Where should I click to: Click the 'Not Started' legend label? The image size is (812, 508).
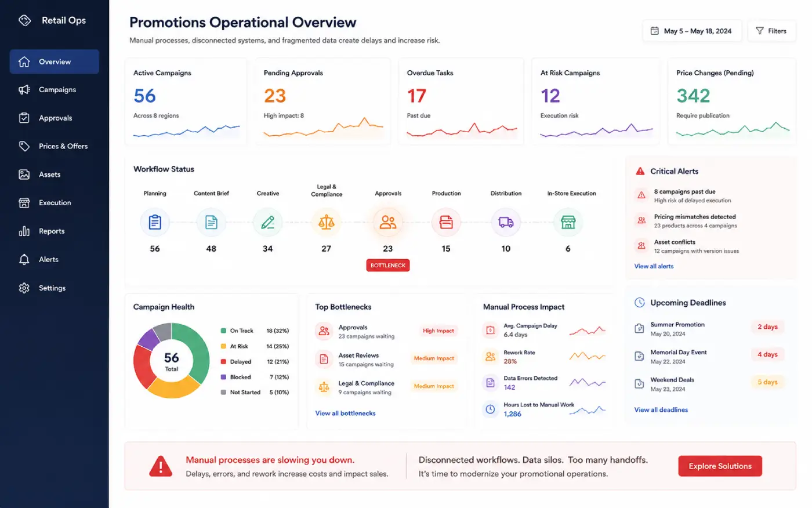(245, 393)
